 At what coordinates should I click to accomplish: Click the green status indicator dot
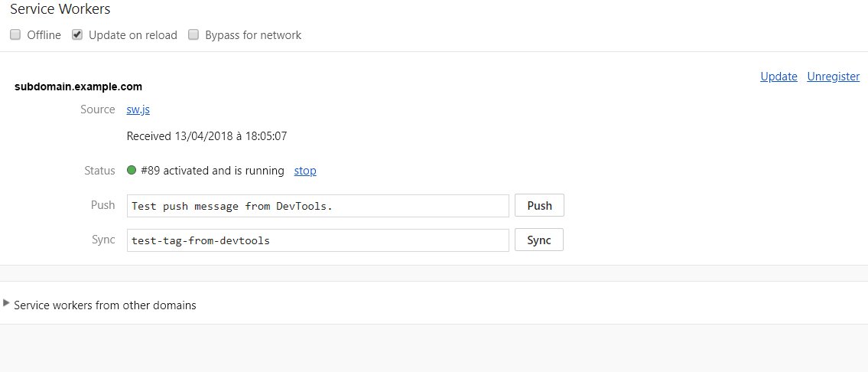[132, 171]
